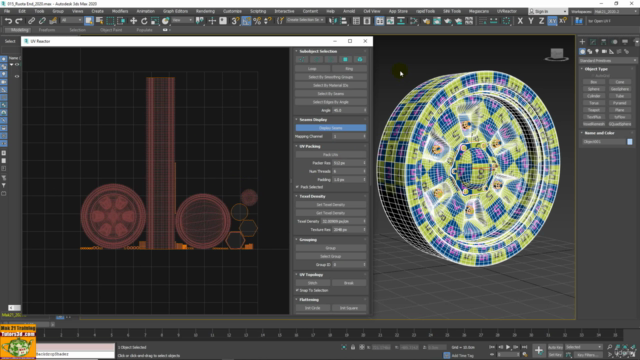Image resolution: width=640 pixels, height=360 pixels.
Task: Switch to the Freeform ribbon tab
Action: pyautogui.click(x=47, y=30)
